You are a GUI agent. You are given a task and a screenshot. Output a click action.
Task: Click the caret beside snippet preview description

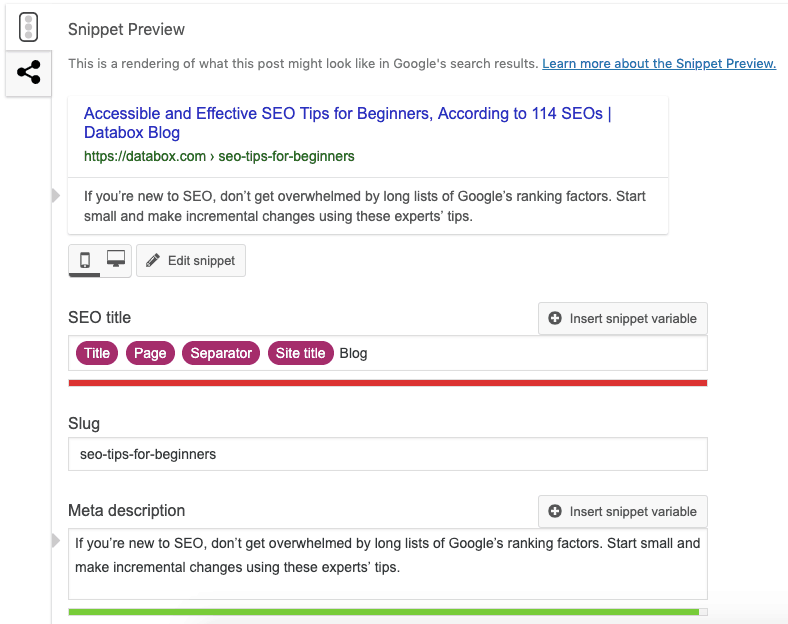pos(56,196)
